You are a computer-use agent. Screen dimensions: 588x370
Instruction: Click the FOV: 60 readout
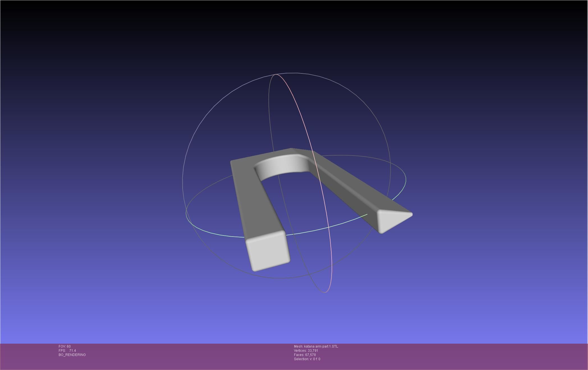(x=65, y=346)
